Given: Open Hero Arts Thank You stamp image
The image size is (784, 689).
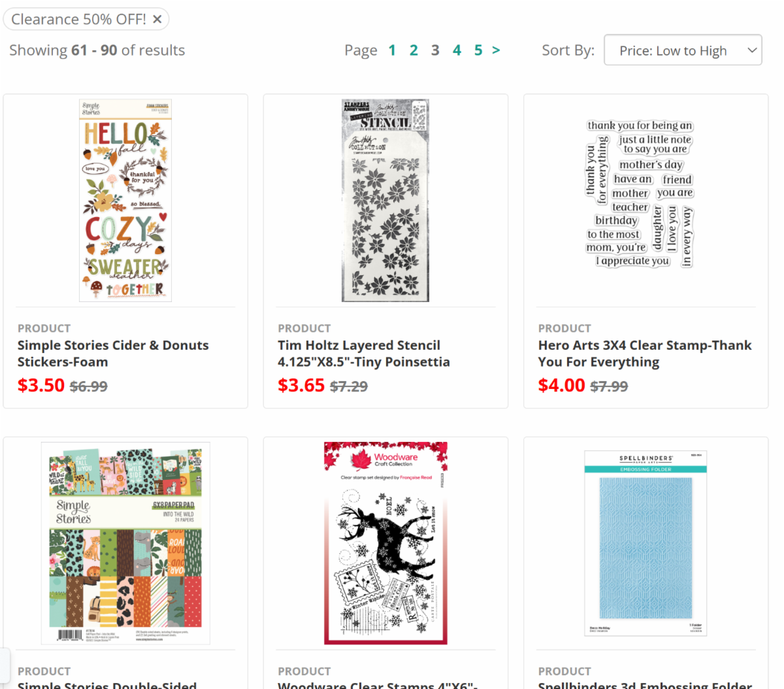Looking at the screenshot, I should pos(640,193).
